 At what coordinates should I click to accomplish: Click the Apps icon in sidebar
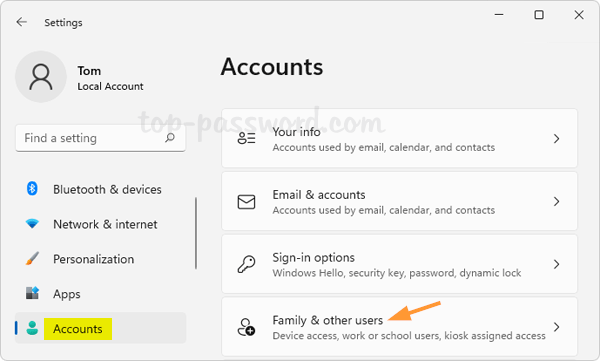[32, 293]
